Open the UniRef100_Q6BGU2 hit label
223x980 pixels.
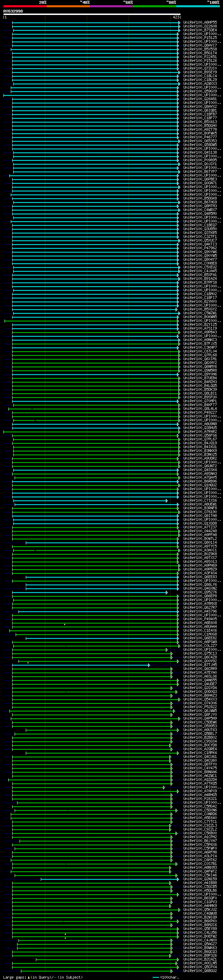coord(200,971)
